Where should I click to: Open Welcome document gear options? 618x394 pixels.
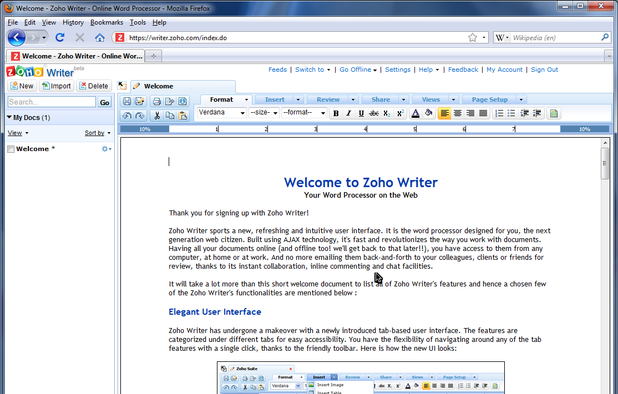coord(106,149)
